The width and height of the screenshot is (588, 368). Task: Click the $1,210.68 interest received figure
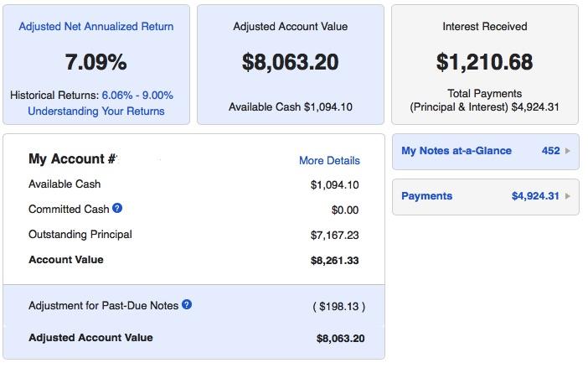point(484,62)
